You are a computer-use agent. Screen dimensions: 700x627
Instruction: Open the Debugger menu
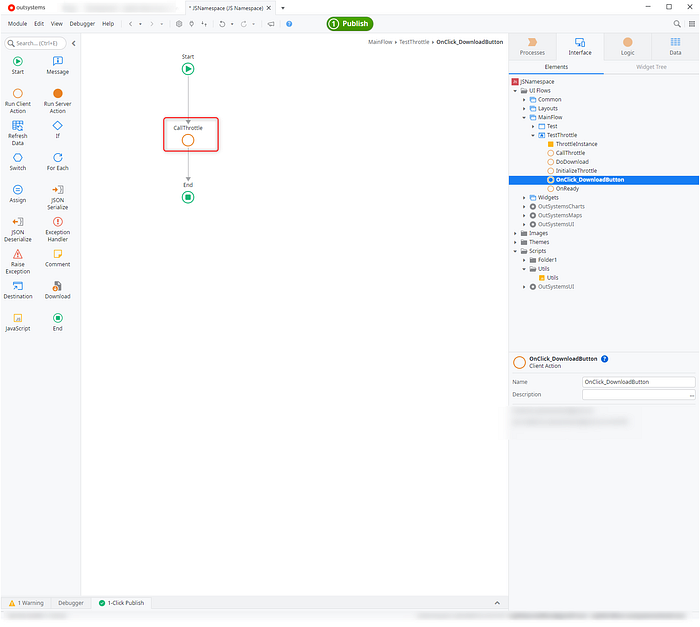83,23
